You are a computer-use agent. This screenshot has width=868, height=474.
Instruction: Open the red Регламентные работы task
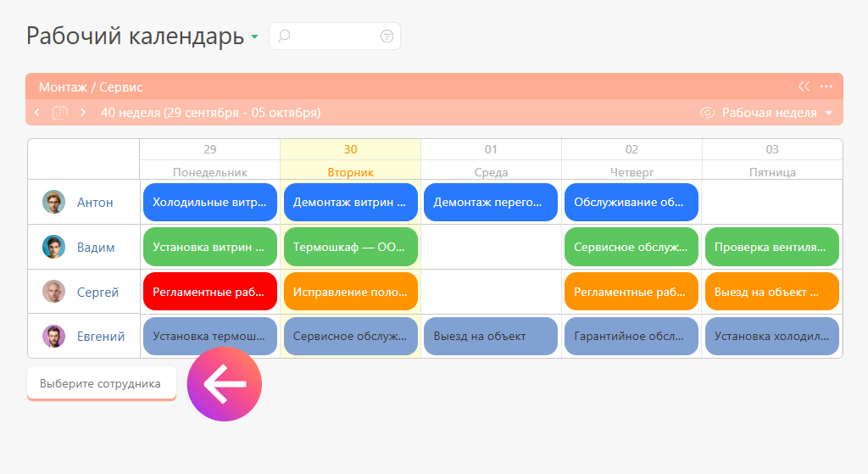tap(210, 292)
